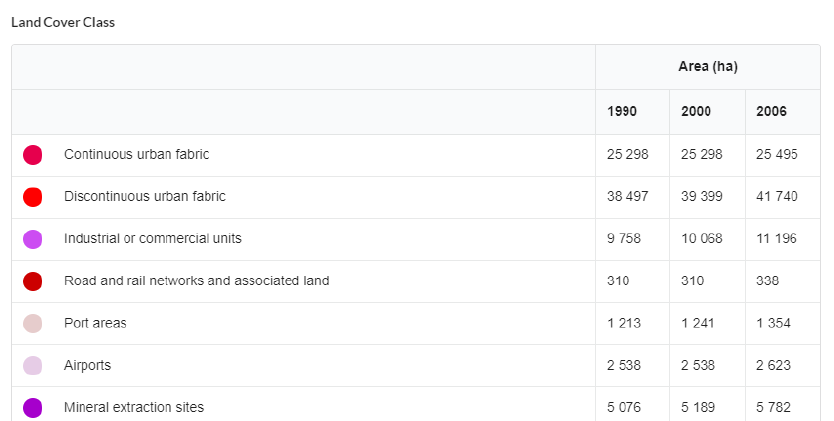Select the Mineral extraction sites label
This screenshot has width=834, height=421.
[x=134, y=407]
